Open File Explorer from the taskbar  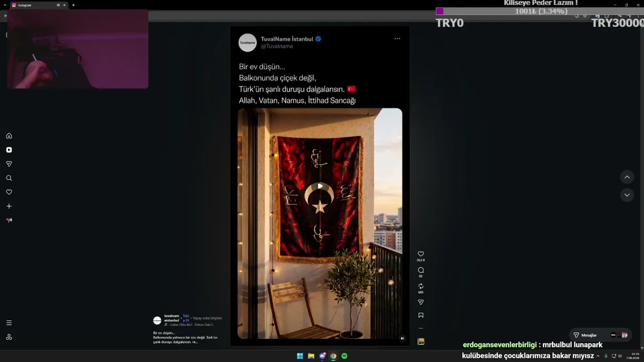click(x=311, y=356)
